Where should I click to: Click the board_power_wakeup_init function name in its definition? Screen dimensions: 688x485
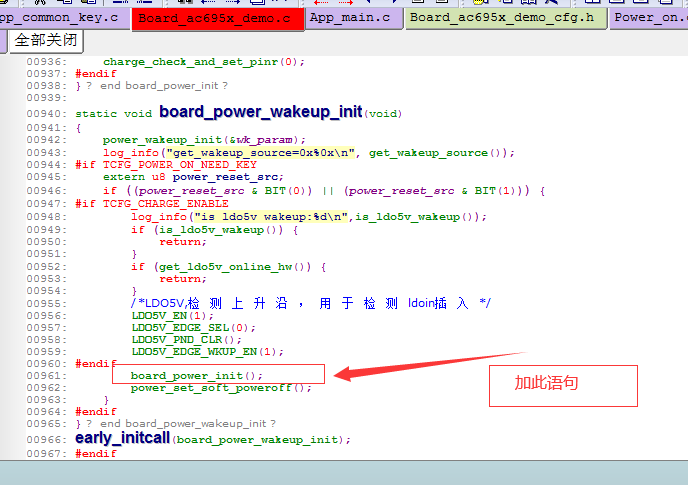click(261, 112)
